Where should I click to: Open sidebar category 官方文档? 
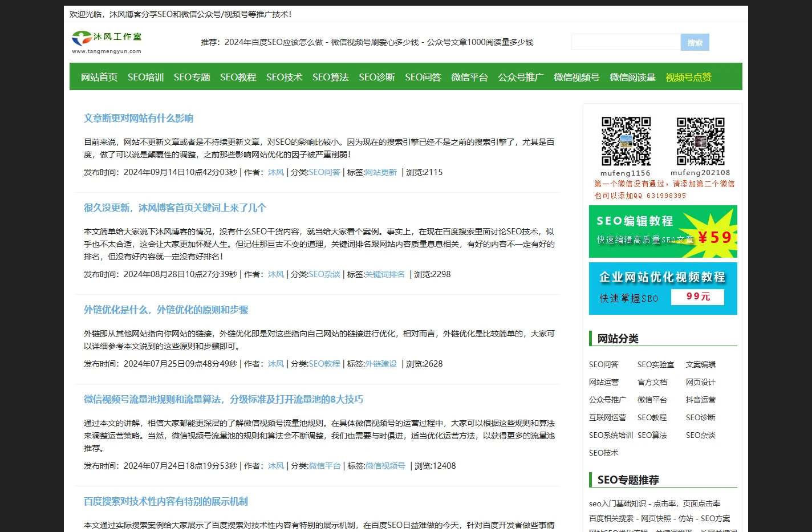pyautogui.click(x=652, y=382)
